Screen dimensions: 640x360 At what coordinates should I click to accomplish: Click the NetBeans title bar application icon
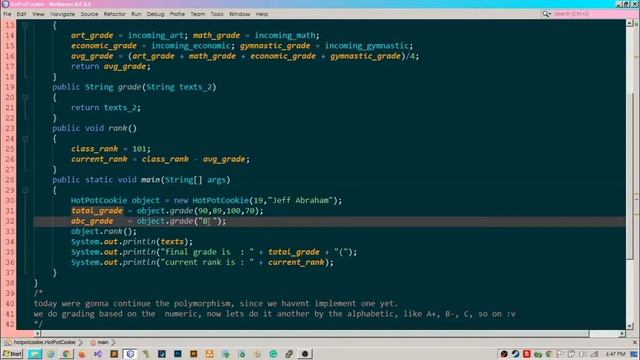[5, 4]
